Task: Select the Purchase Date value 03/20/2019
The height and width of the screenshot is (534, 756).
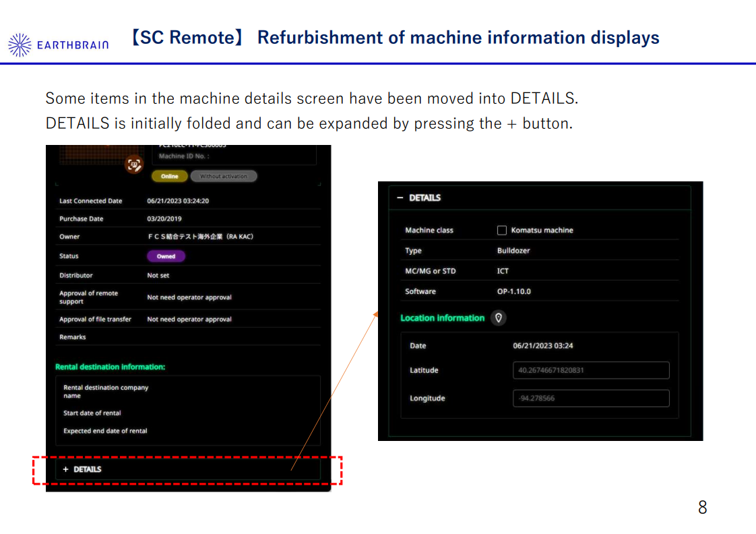Action: click(x=164, y=219)
